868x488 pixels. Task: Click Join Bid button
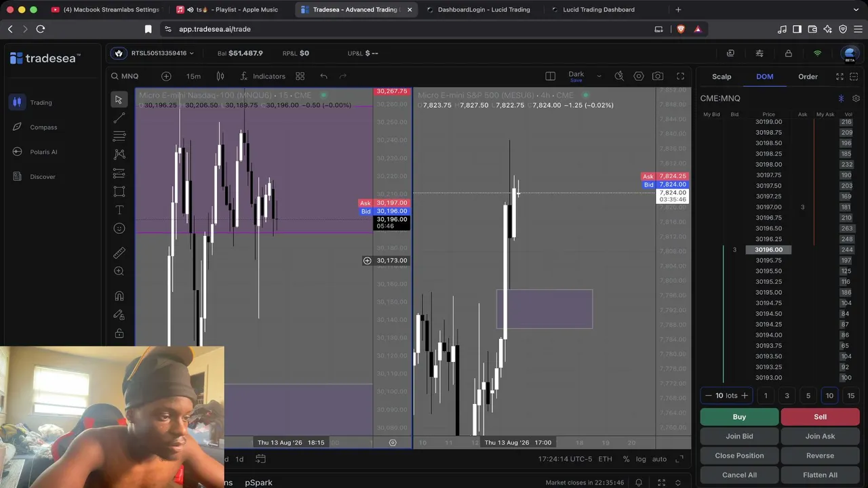point(739,436)
